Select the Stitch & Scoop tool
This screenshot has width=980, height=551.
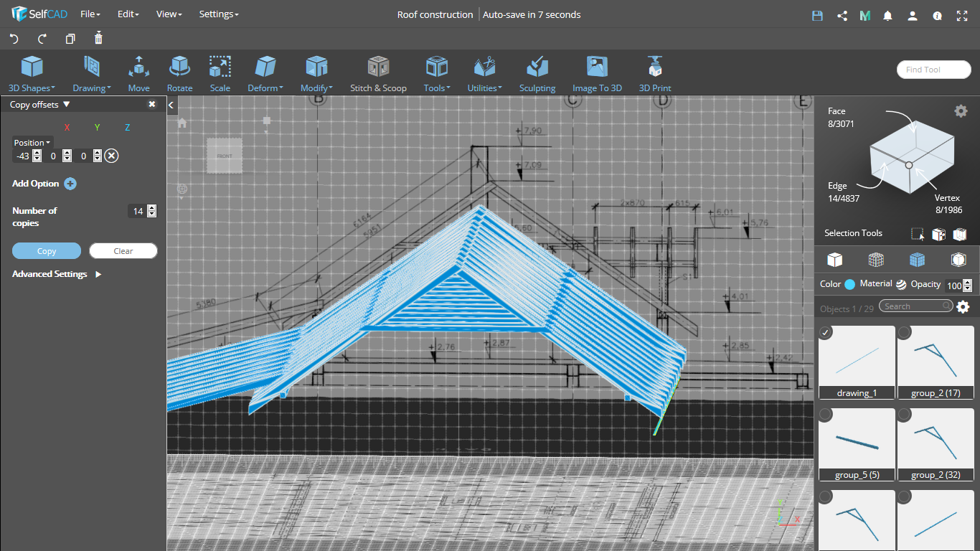tap(378, 74)
